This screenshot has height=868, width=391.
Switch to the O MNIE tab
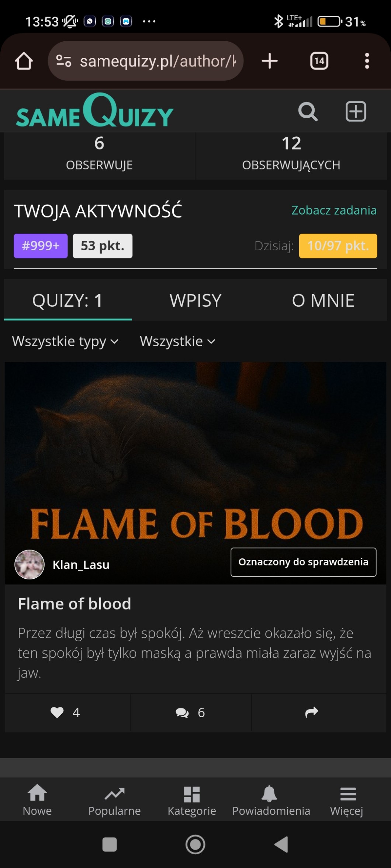(x=323, y=300)
